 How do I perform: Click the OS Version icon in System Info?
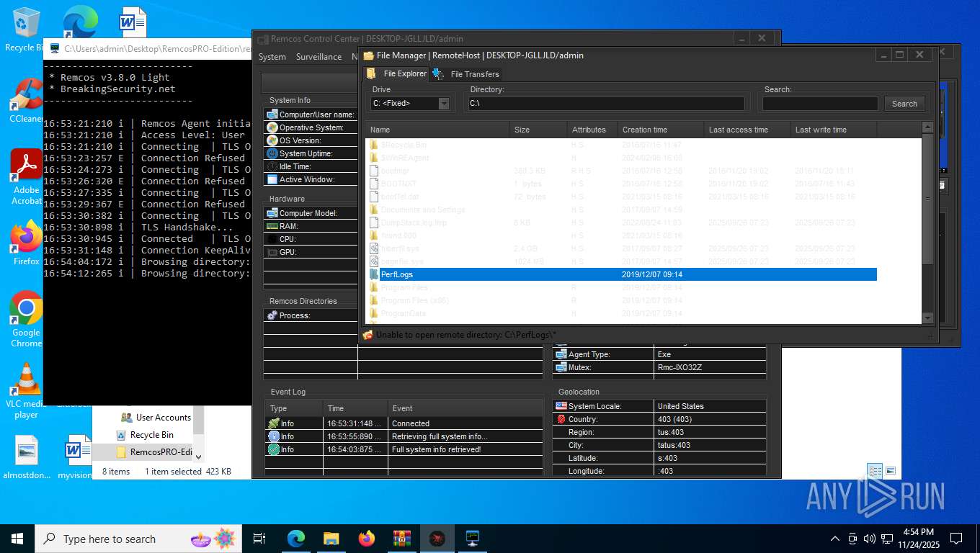point(272,140)
